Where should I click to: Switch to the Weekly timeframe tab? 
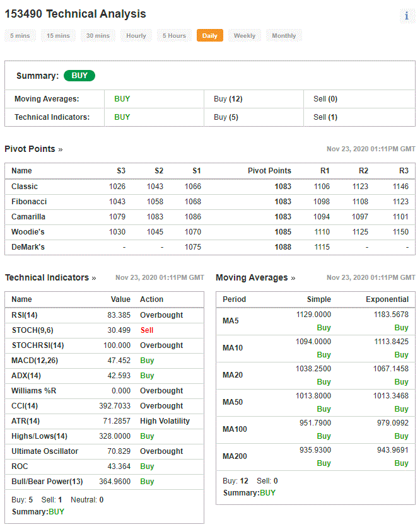pos(245,36)
